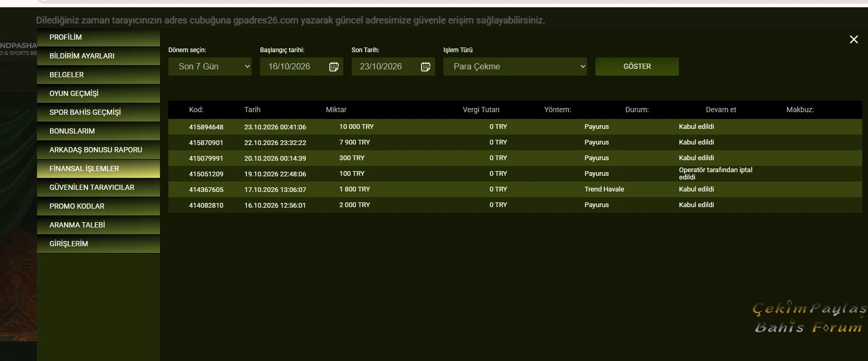Open BİLDİRİM AYARLARI in the sidebar
The image size is (868, 361).
98,56
